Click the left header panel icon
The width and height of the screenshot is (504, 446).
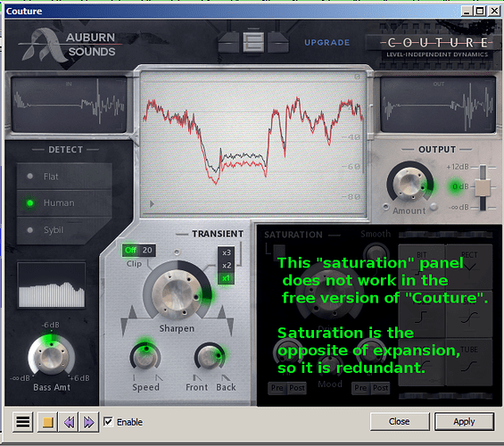tap(229, 42)
